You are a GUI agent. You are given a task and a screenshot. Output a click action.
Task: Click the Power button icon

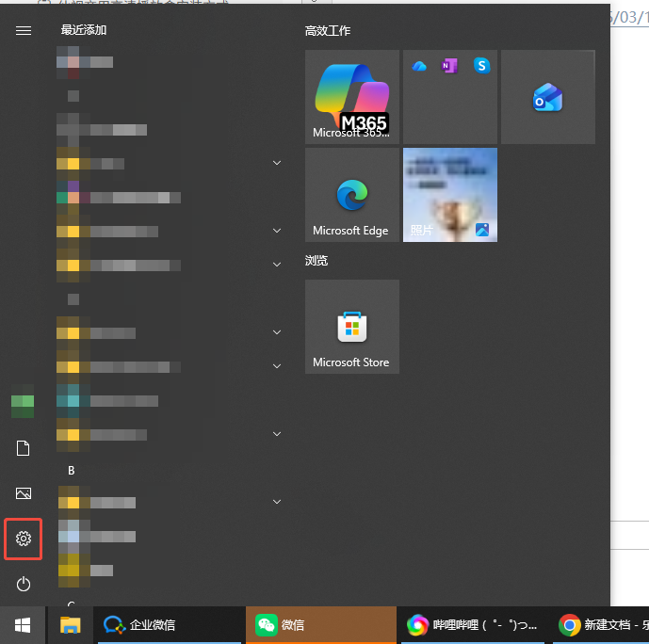[x=24, y=584]
